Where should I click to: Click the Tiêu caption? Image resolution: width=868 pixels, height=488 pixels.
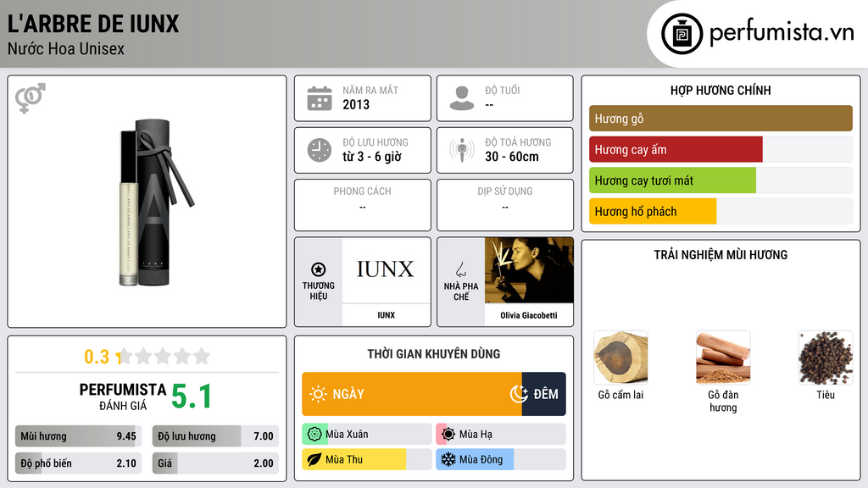pos(826,395)
